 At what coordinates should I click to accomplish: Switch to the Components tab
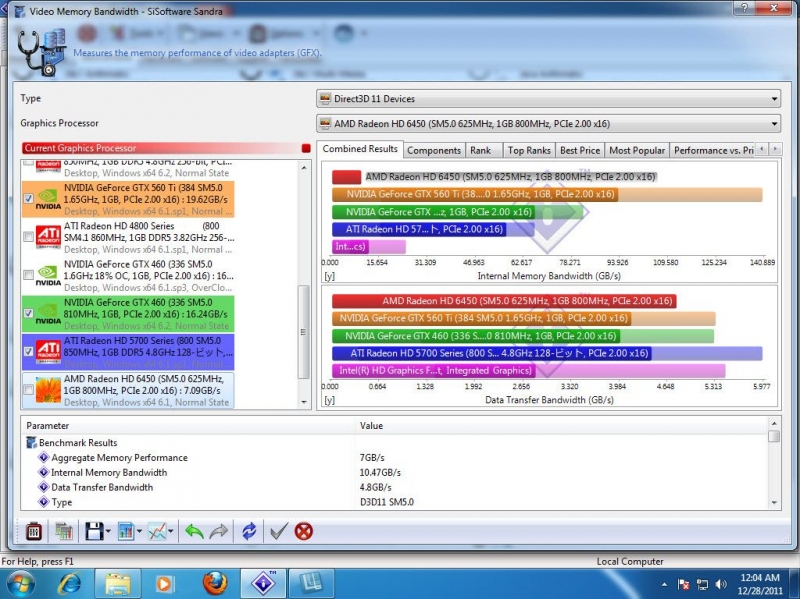click(x=434, y=151)
